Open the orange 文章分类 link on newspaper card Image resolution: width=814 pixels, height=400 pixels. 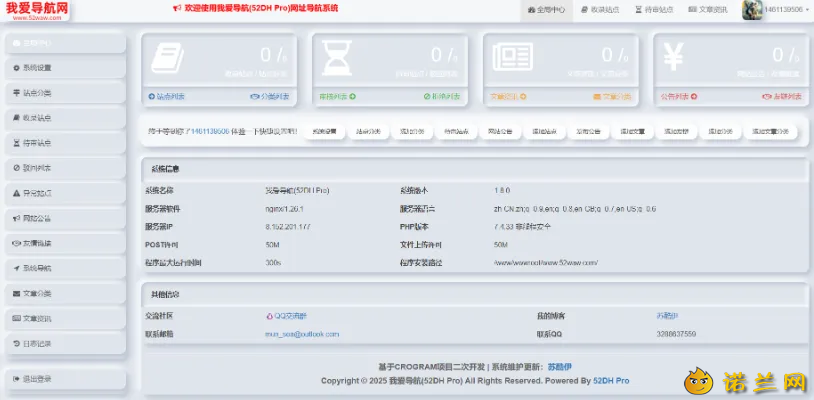click(x=612, y=96)
